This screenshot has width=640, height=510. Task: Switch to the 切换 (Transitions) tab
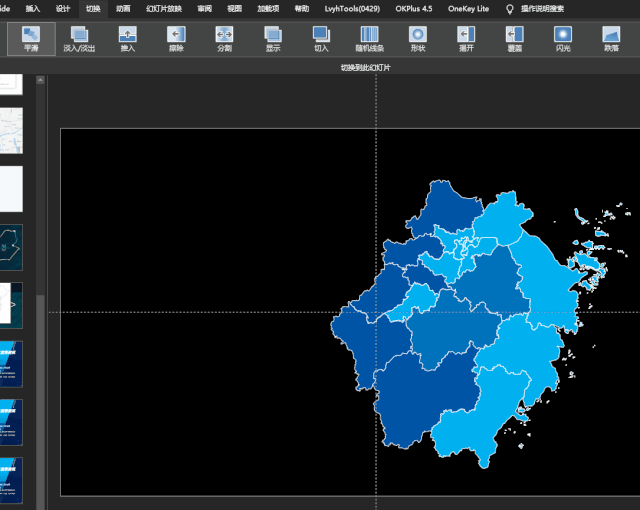pyautogui.click(x=93, y=9)
